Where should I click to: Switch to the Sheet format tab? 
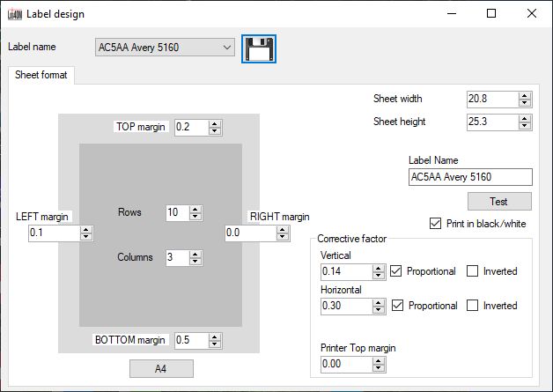(x=41, y=75)
